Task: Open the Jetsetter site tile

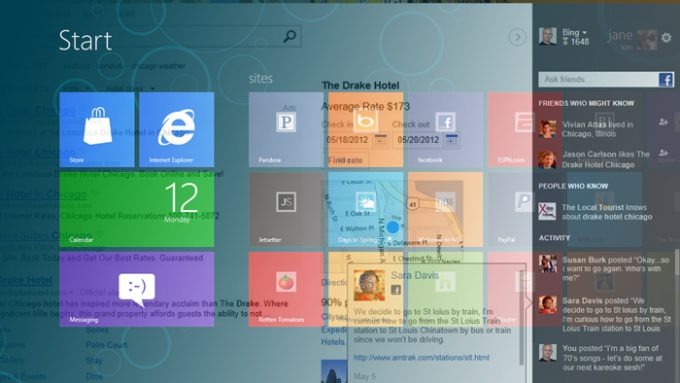Action: click(x=286, y=209)
